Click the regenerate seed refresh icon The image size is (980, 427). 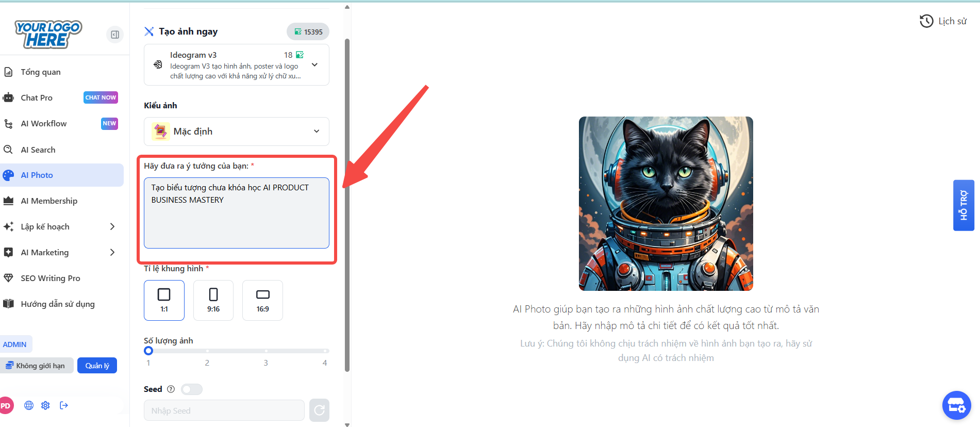pyautogui.click(x=319, y=410)
